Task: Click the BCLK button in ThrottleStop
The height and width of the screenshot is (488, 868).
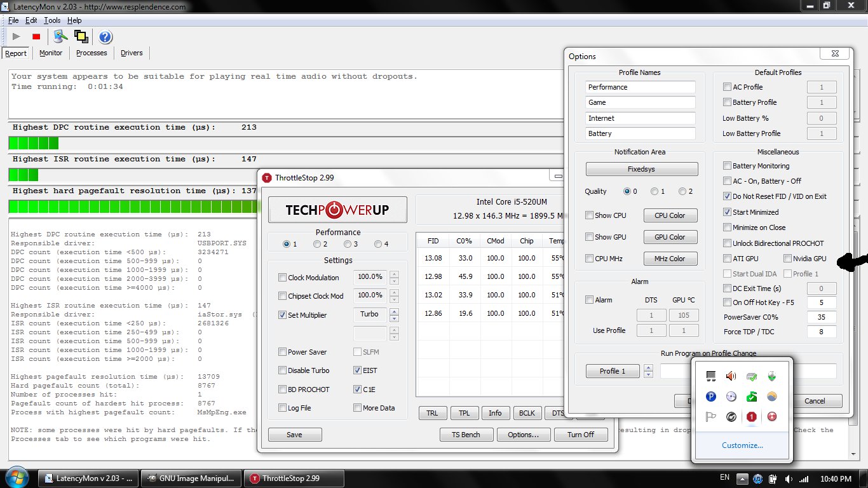Action: [x=526, y=413]
